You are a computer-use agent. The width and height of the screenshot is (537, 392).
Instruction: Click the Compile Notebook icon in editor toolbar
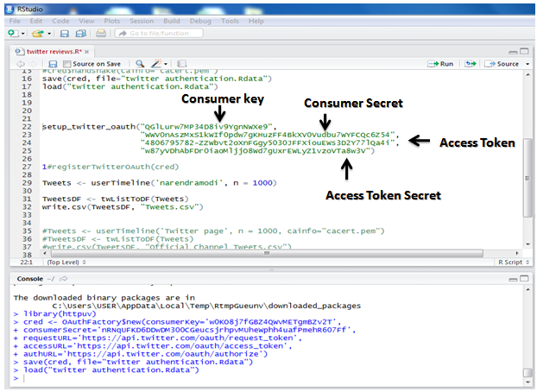click(182, 64)
